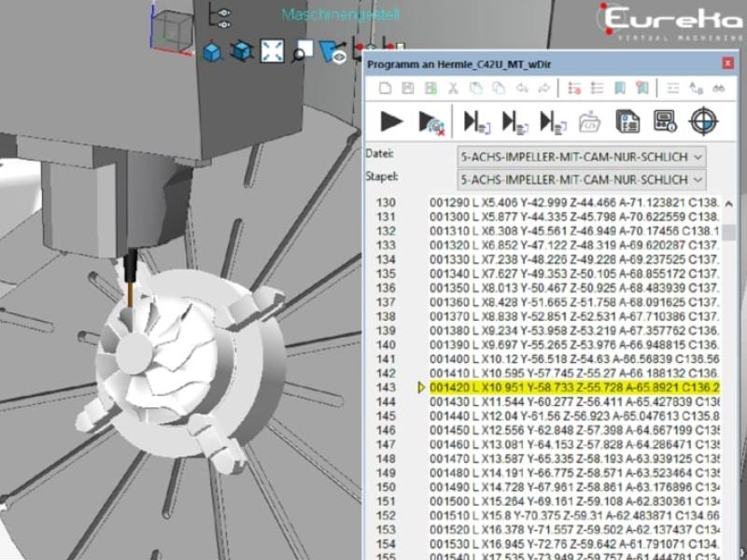Viewport: 747px width, 560px height.
Task: Create new program with blank page icon
Action: point(385,89)
